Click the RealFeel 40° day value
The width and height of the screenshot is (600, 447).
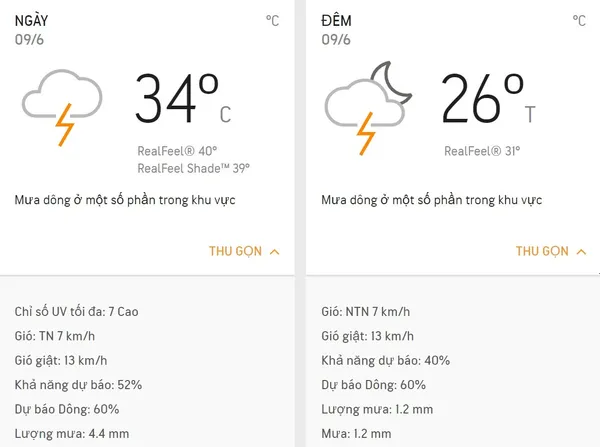(x=177, y=151)
